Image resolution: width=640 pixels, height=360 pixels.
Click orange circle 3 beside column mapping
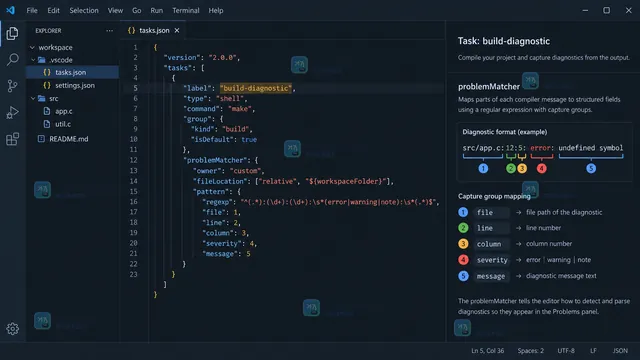[463, 244]
